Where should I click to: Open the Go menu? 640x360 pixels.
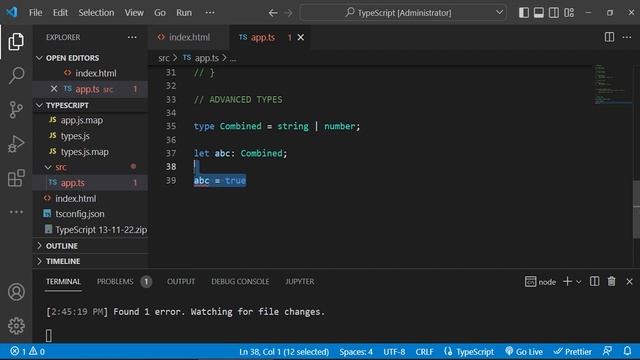160,13
